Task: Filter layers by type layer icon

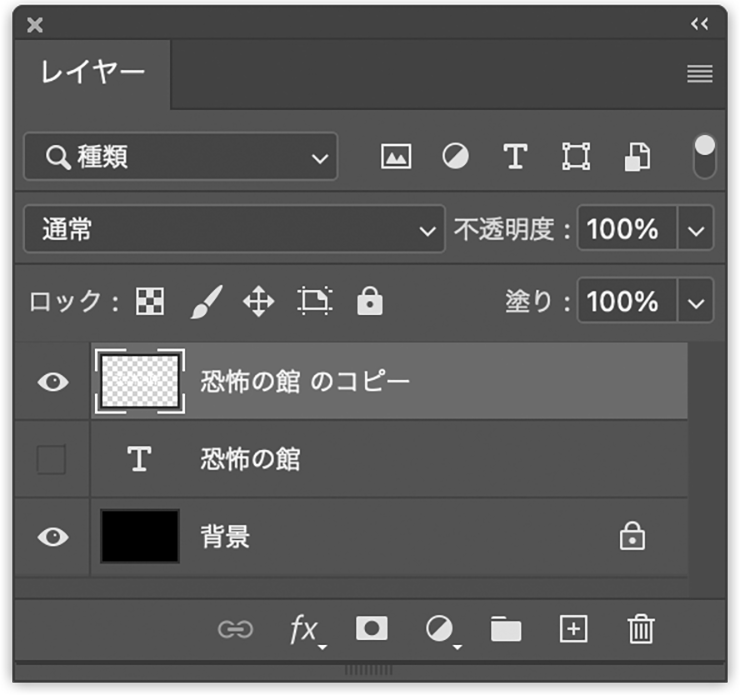Action: [514, 157]
